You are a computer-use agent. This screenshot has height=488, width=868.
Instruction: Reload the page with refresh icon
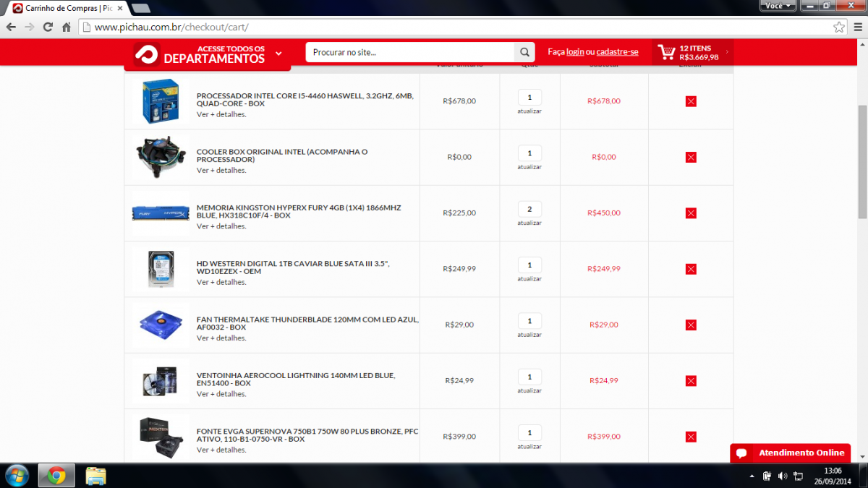[x=48, y=27]
